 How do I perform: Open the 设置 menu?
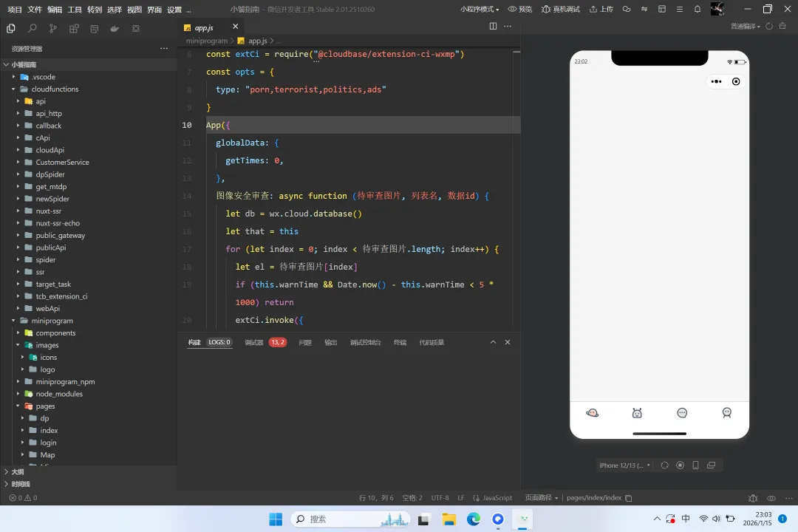[x=174, y=10]
